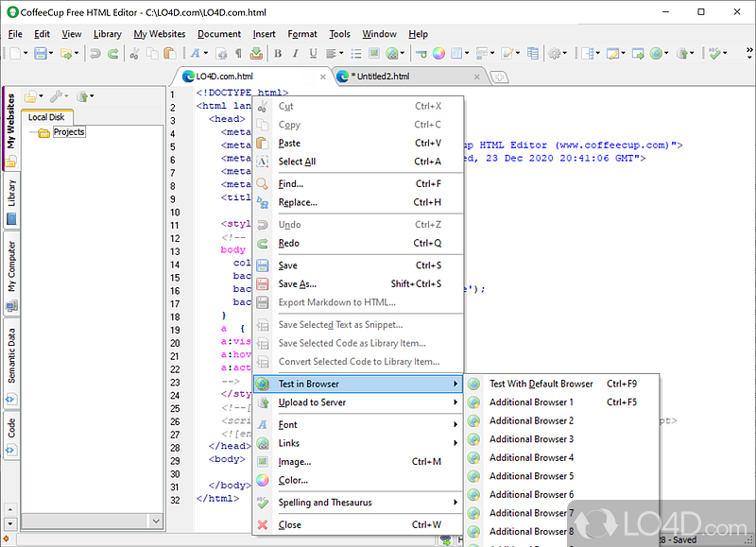
Task: Open the Code side tab
Action: click(x=11, y=436)
